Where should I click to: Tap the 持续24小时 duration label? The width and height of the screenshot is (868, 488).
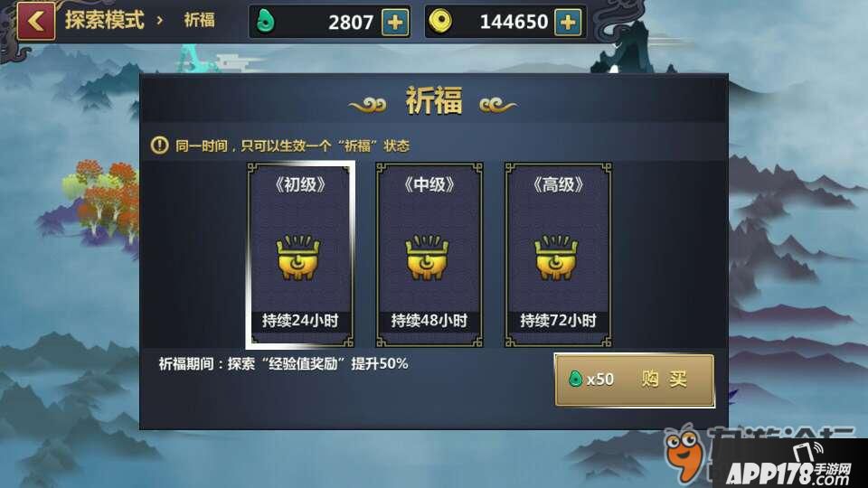click(x=300, y=321)
